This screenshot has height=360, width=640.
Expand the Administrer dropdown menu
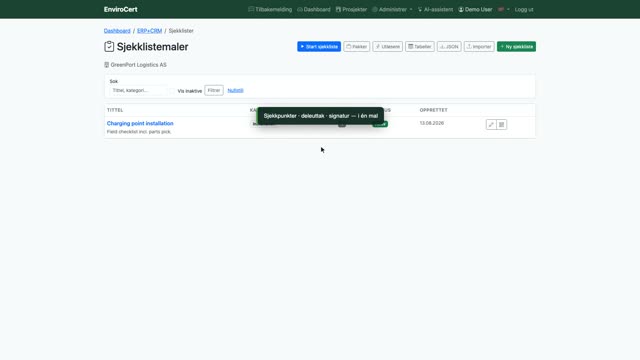[392, 9]
